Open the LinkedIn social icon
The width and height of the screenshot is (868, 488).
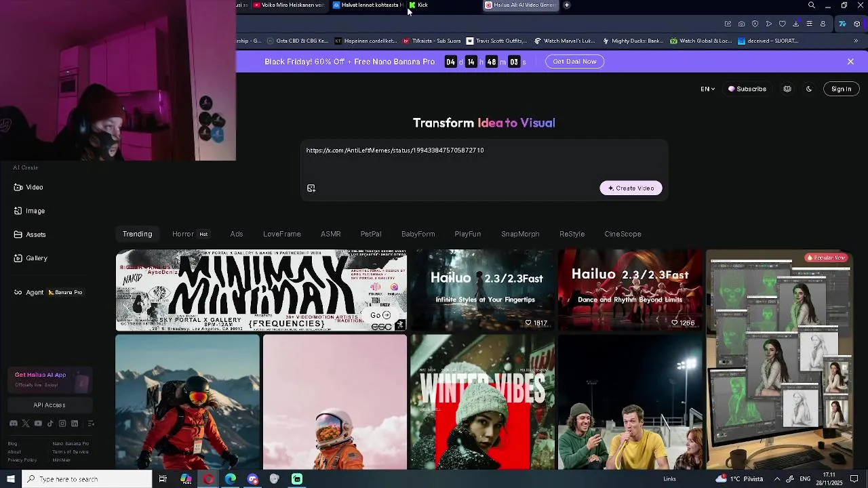coord(75,424)
